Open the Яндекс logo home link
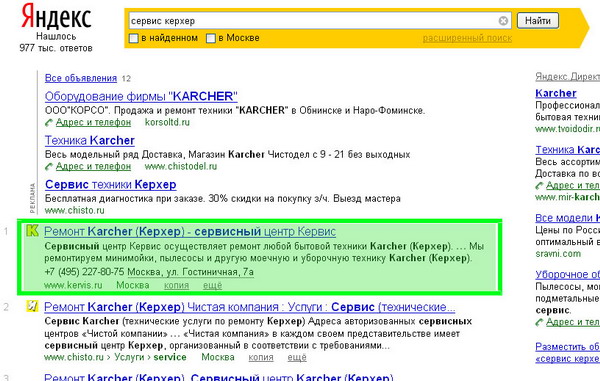Screen dimensions: 600x381 tap(56, 16)
